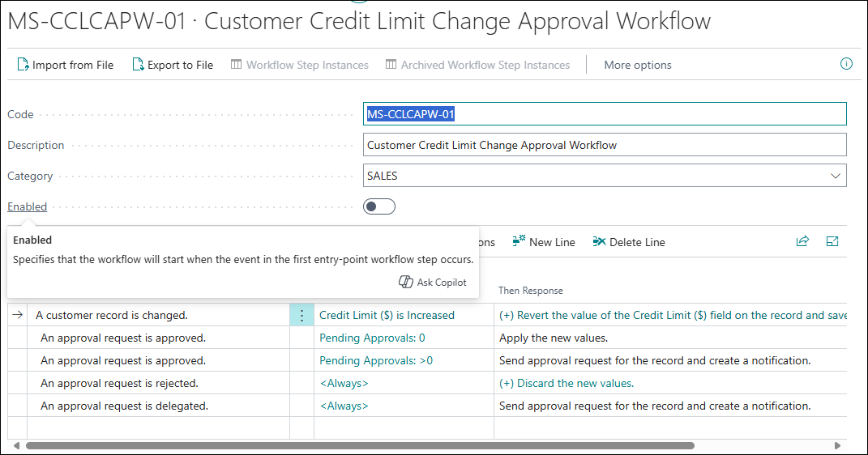868x455 pixels.
Task: Click the Enabled field label link
Action: click(x=27, y=206)
